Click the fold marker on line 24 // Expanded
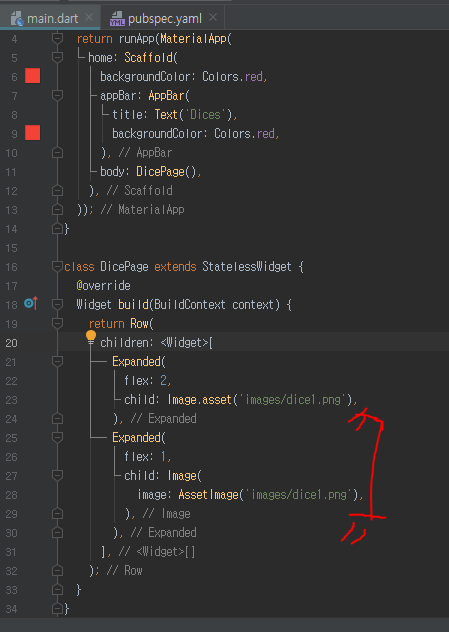Screen dimensions: 449x632 (58, 418)
